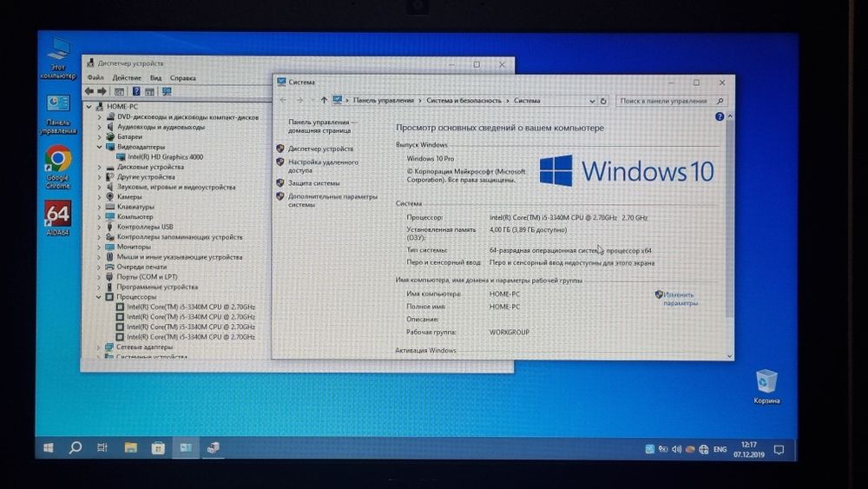
Task: Click Защита системы link
Action: [314, 182]
